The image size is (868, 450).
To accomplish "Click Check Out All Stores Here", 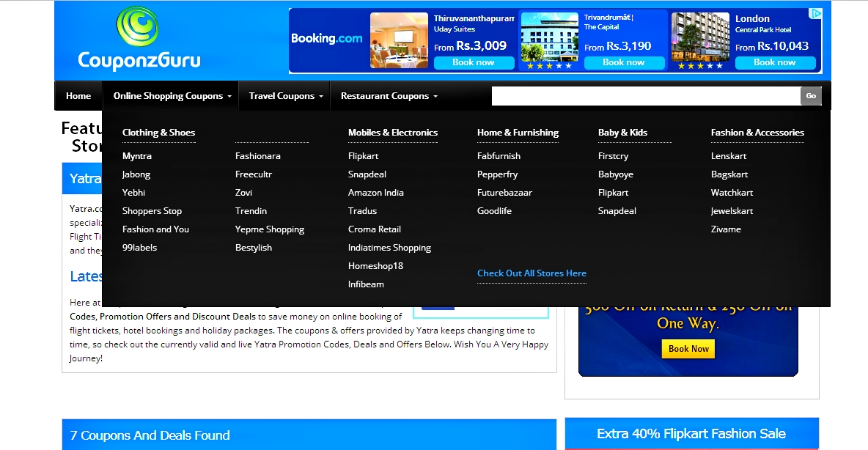I will (x=532, y=273).
